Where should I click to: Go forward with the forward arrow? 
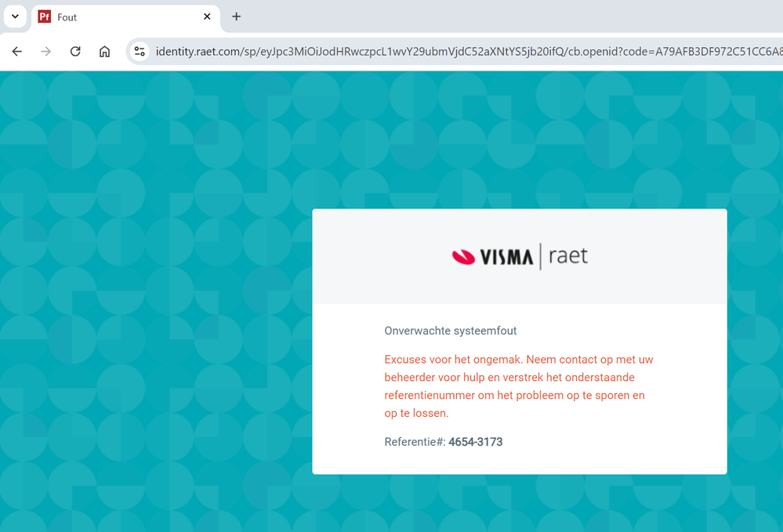[46, 52]
